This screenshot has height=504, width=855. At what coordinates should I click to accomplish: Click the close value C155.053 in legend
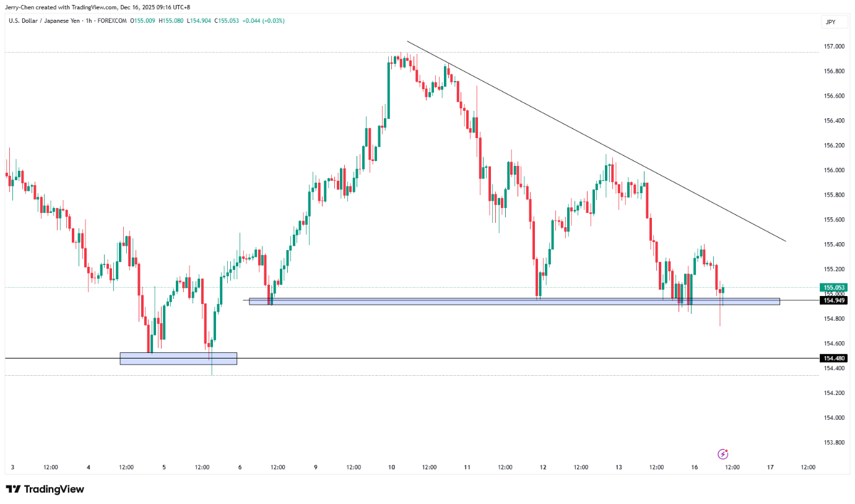(226, 21)
